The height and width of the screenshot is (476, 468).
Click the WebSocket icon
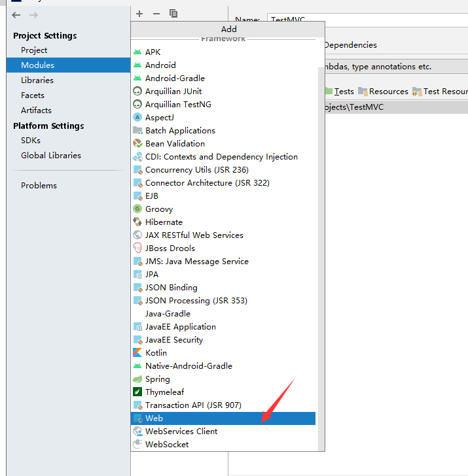point(137,444)
